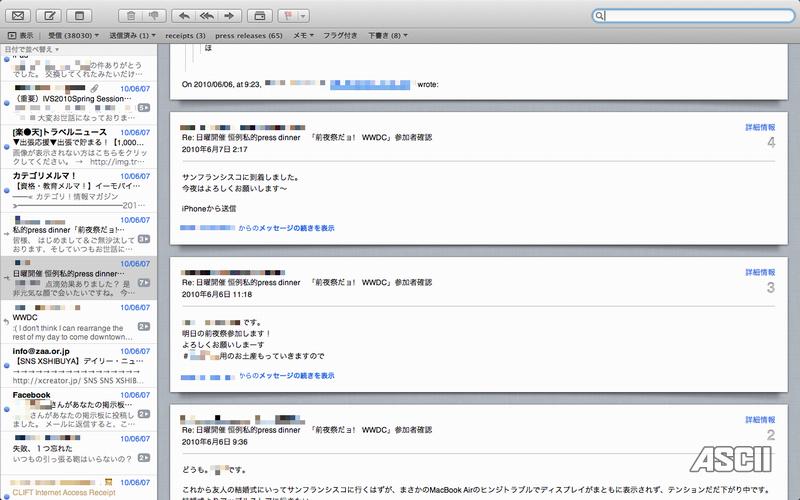Compose a new message with pencil icon
Screen dimensions: 800x500
pos(49,16)
